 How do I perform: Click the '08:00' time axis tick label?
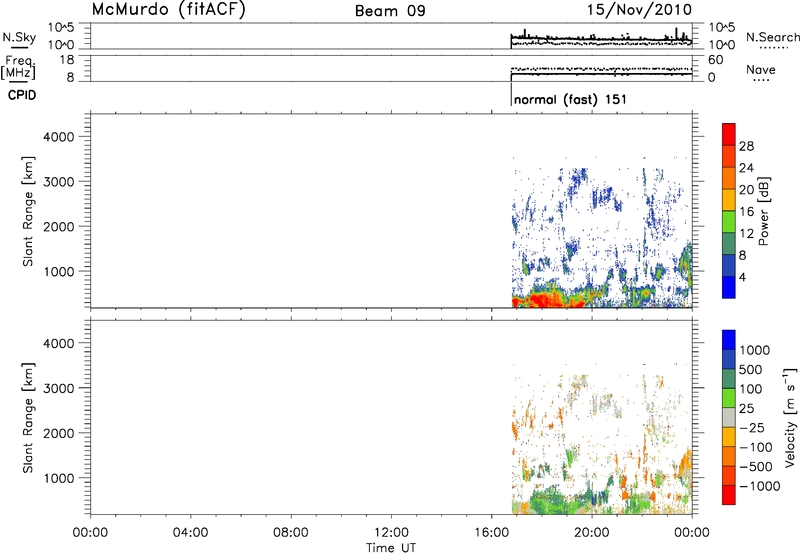tap(290, 533)
